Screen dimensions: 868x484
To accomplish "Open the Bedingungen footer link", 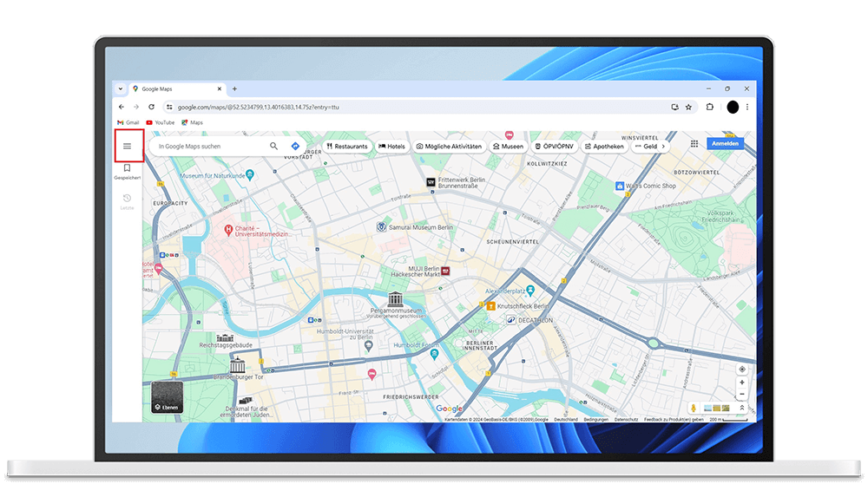I will click(595, 419).
